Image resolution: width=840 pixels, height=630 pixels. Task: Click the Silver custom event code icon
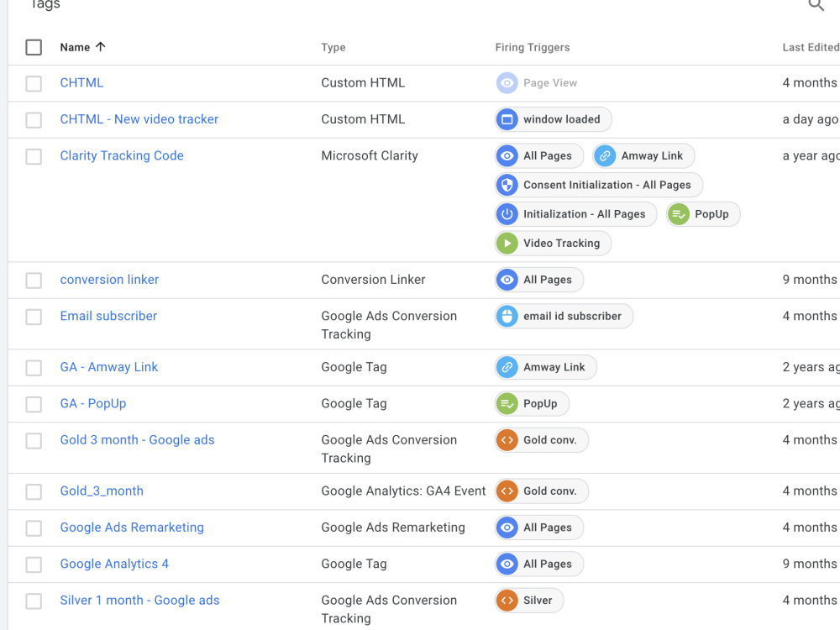click(x=507, y=601)
